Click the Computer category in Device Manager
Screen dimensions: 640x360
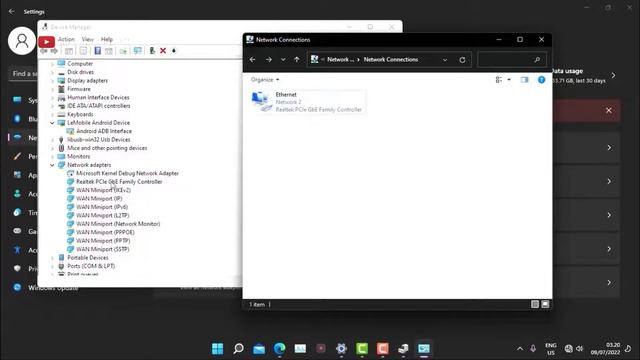pos(80,64)
